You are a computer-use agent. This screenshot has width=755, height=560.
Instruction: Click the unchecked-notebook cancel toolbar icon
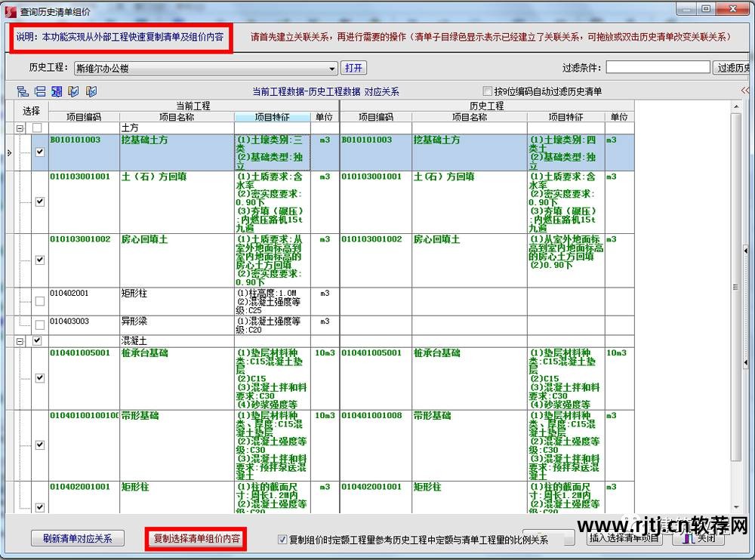coord(91,91)
